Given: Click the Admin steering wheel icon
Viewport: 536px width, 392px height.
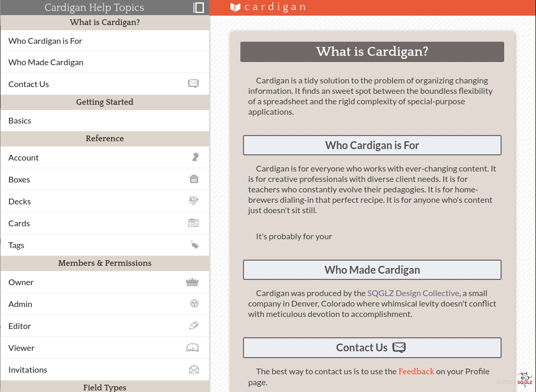Looking at the screenshot, I should point(194,304).
